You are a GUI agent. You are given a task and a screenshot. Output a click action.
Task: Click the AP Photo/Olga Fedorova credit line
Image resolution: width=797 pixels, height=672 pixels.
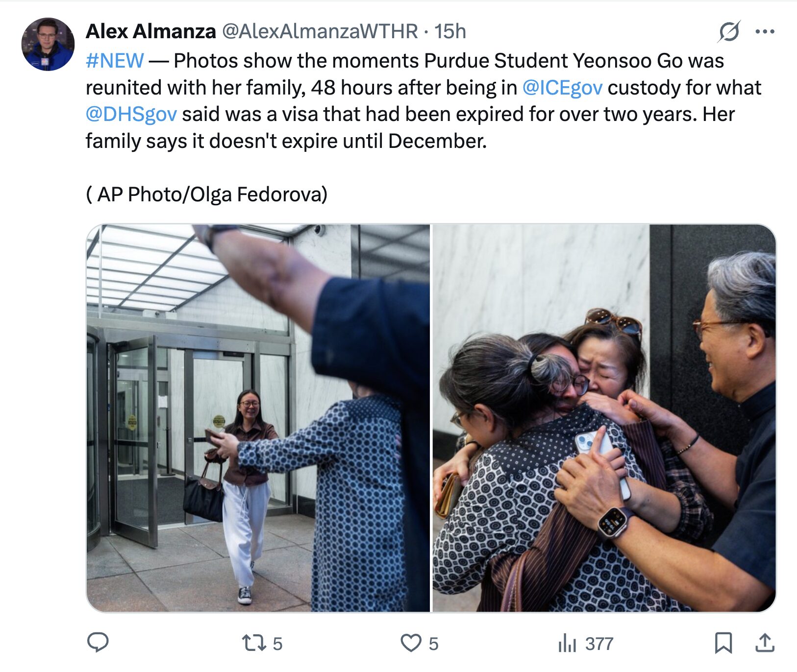coord(206,194)
